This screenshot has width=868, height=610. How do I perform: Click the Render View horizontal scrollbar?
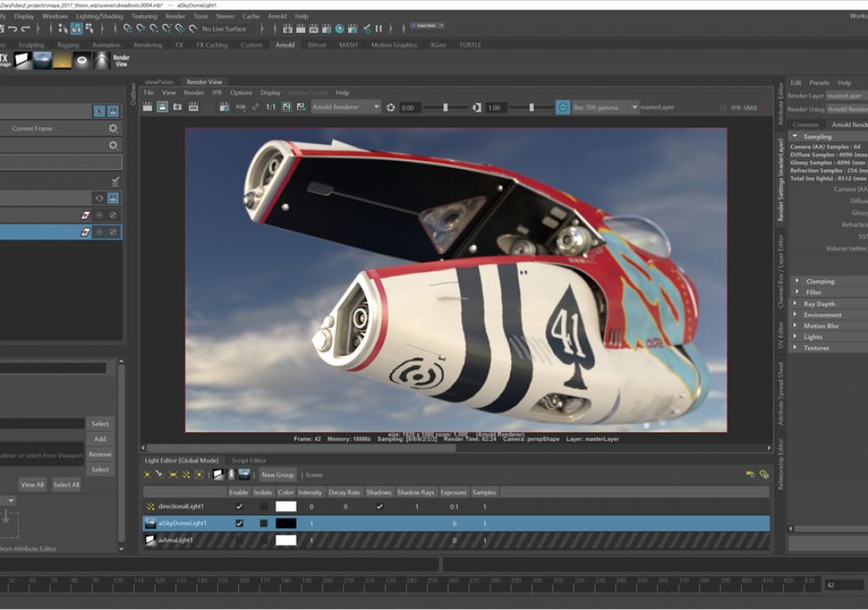pyautogui.click(x=301, y=448)
